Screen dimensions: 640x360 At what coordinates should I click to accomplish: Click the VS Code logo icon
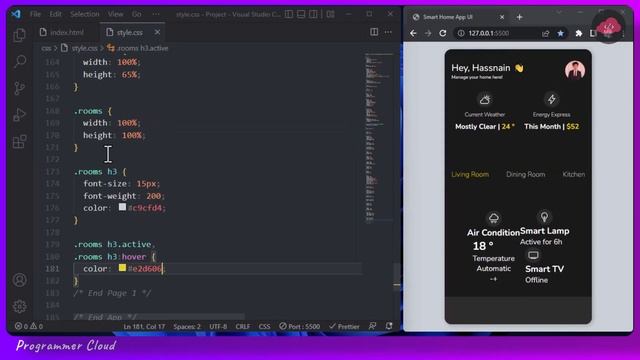click(x=16, y=14)
